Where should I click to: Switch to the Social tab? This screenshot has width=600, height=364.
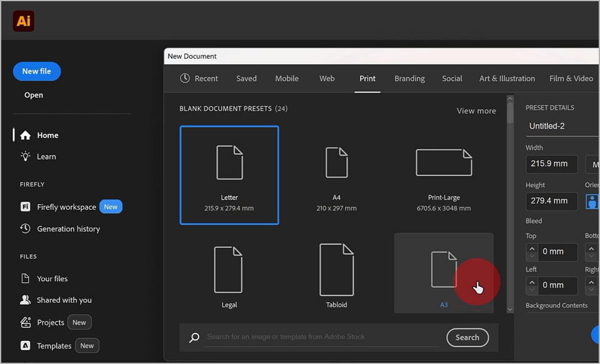click(x=452, y=79)
